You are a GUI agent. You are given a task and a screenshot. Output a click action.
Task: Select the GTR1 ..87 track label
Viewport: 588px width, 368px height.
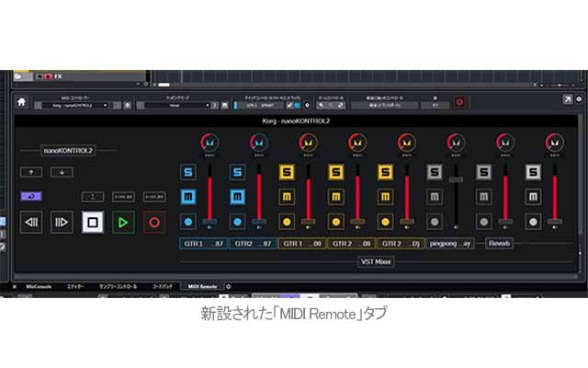point(204,244)
